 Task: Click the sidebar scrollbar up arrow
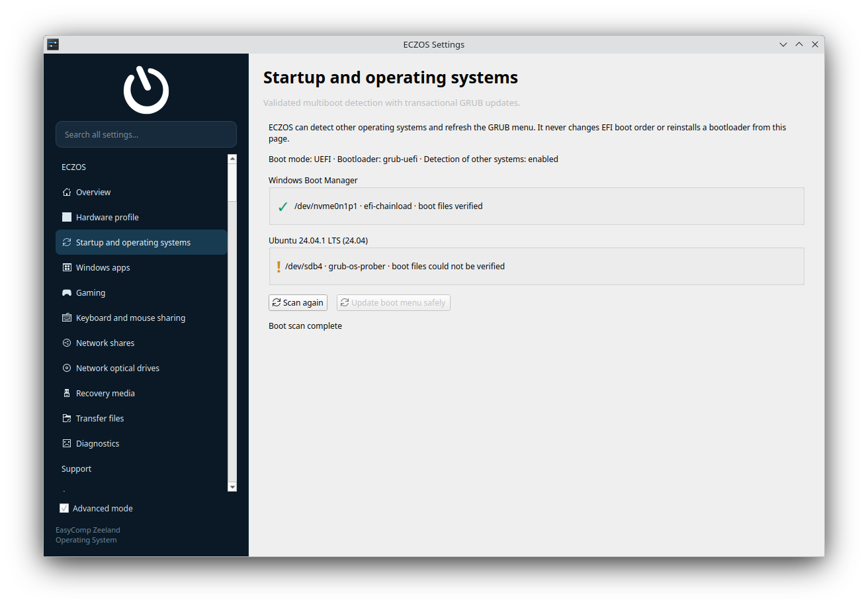pos(232,159)
